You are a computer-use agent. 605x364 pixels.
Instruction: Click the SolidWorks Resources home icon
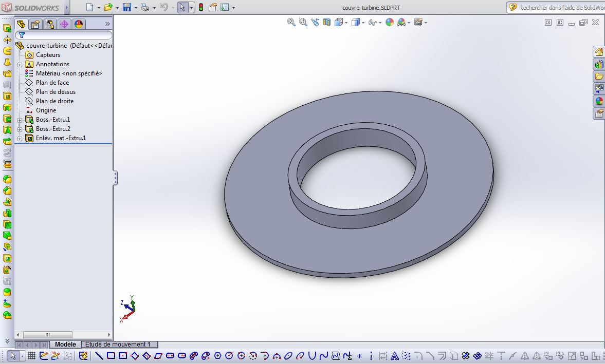(x=599, y=52)
